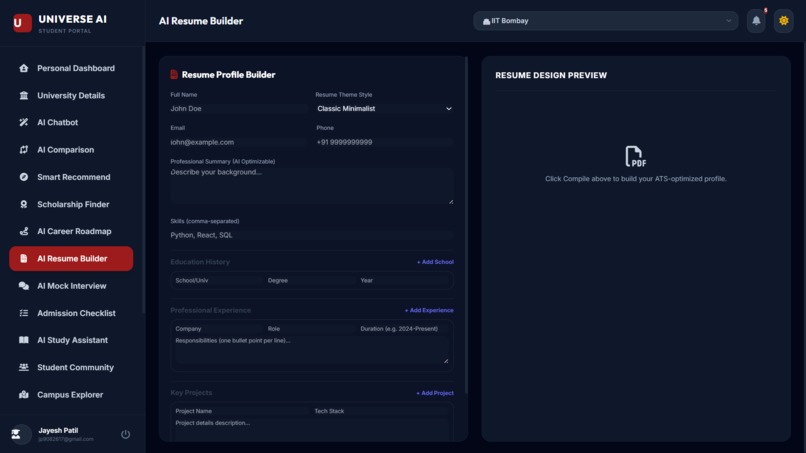This screenshot has width=806, height=453.
Task: Open Admission Checklist from sidebar
Action: pos(71,313)
